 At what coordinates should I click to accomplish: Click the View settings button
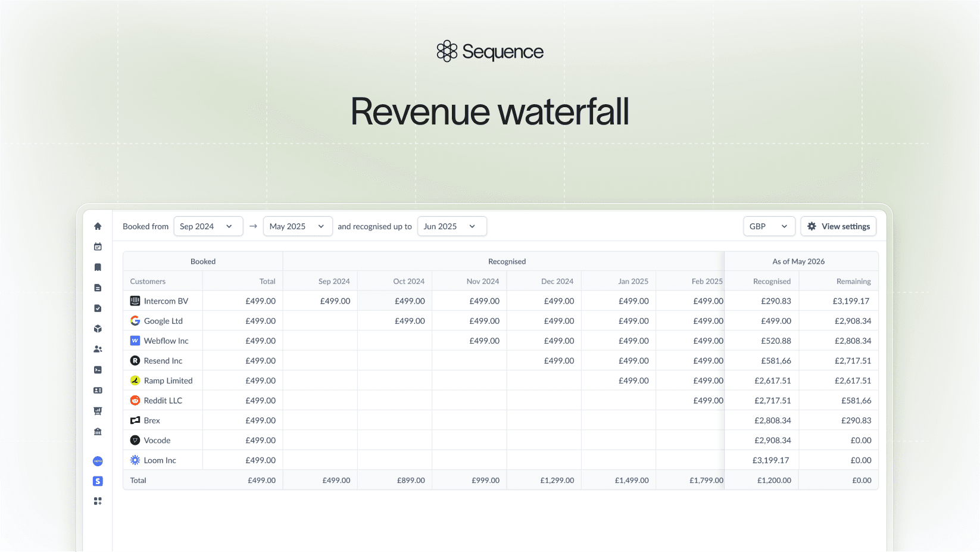click(x=838, y=226)
